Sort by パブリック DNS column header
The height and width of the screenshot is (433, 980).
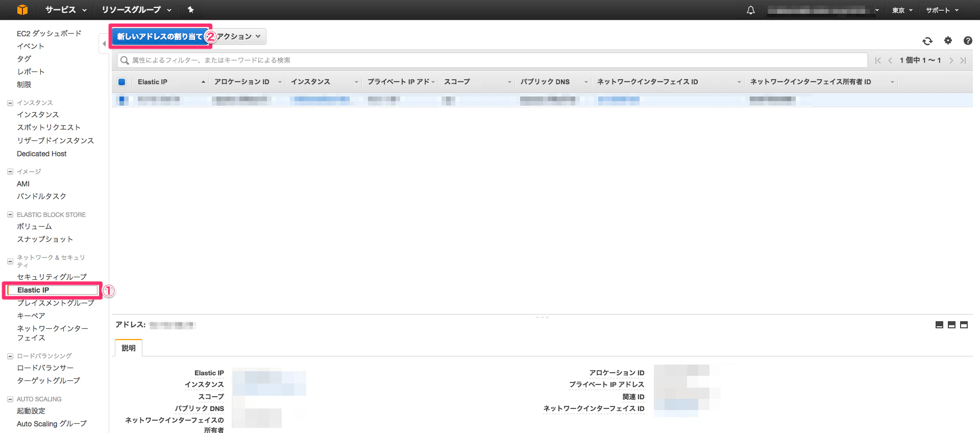pos(545,82)
